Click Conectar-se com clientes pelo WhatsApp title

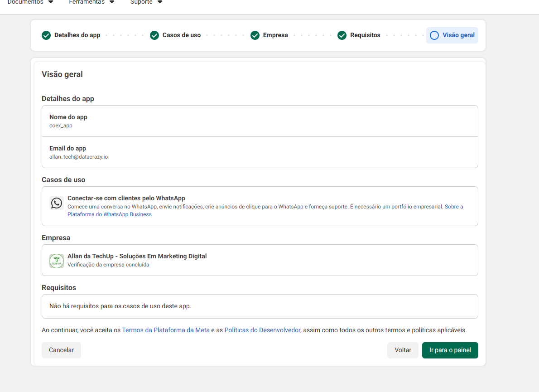click(126, 198)
